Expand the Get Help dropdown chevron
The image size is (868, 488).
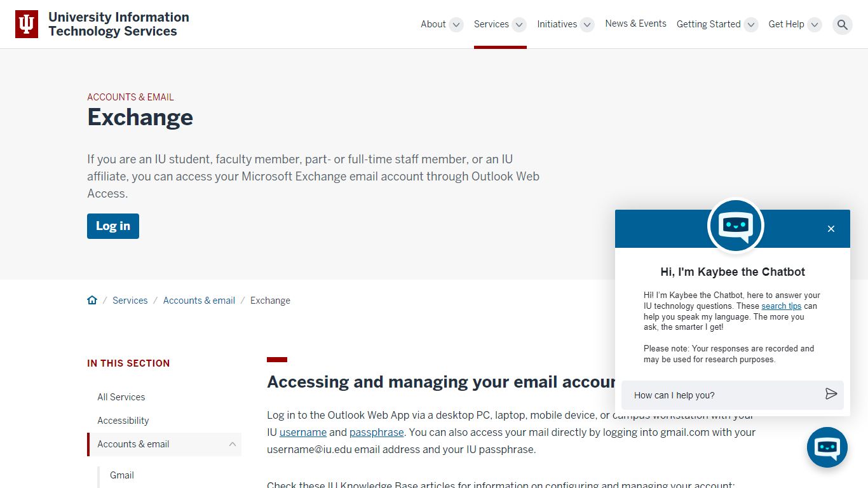click(815, 25)
